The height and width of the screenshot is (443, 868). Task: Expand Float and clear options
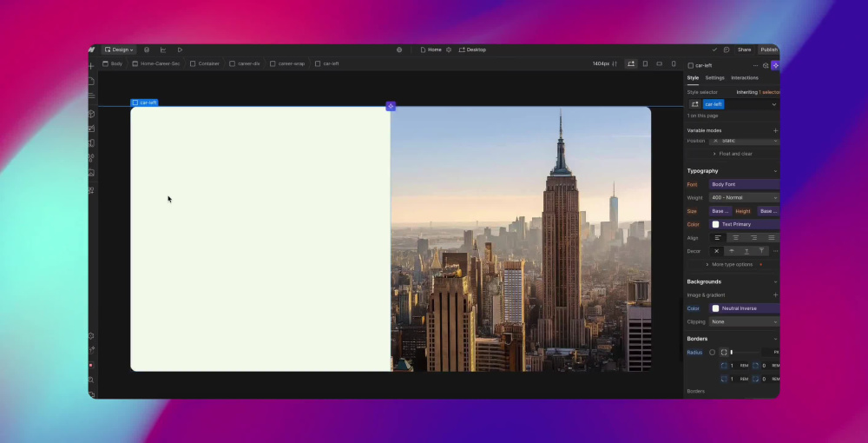732,154
